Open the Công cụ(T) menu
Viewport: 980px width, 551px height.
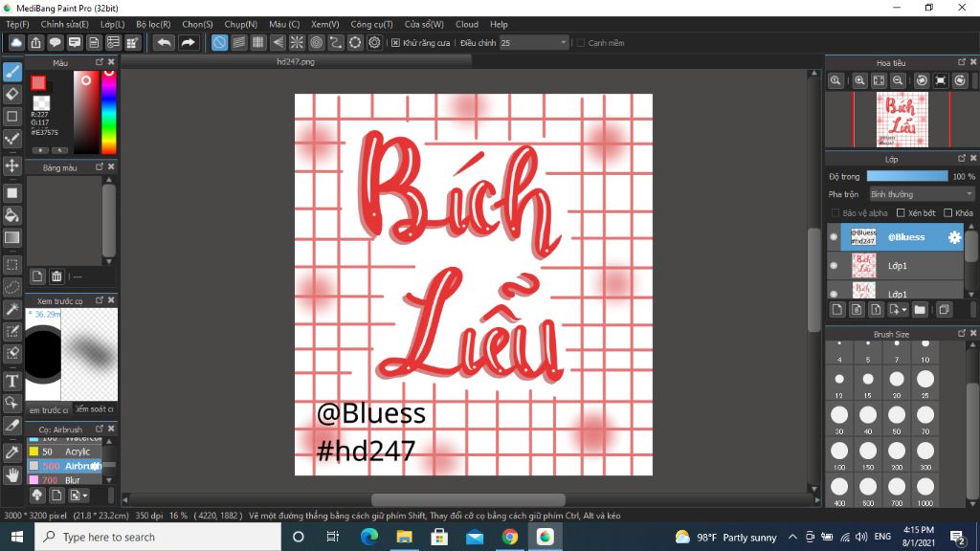(371, 24)
